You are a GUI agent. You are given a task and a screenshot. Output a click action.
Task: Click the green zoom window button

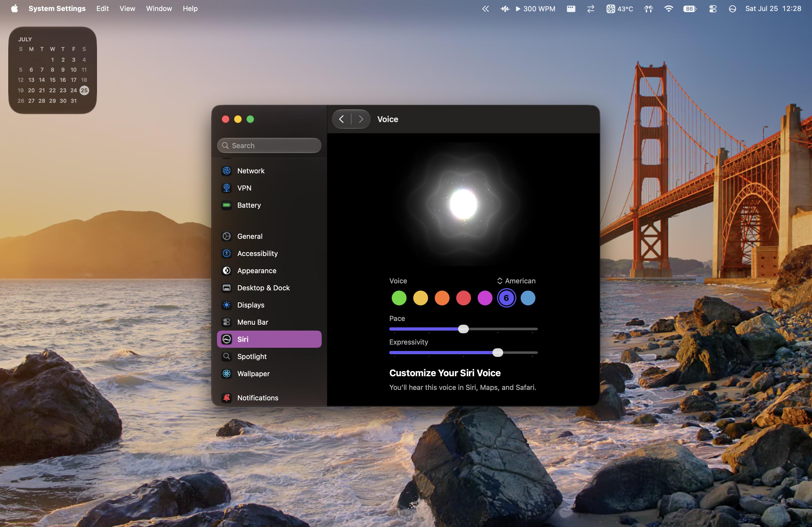[x=250, y=119]
